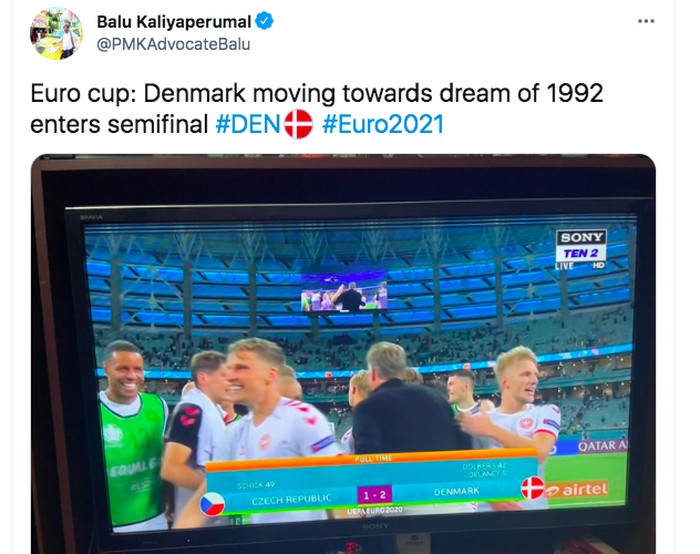Image resolution: width=700 pixels, height=554 pixels.
Task: Open Balu Kaliyaperumal's profile avatar
Action: (56, 33)
